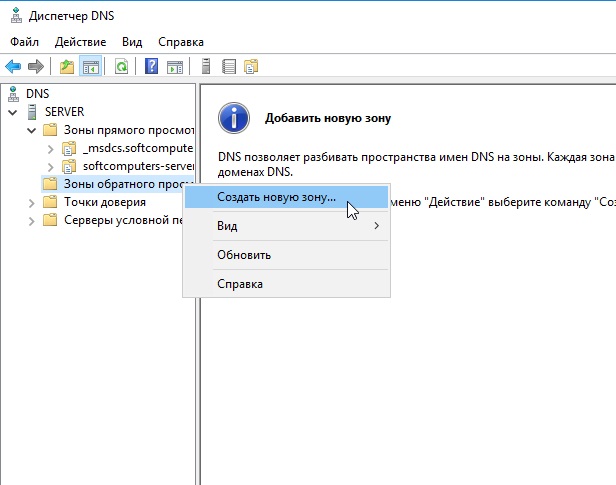Click the Forward arrow toolbar icon

pos(36,67)
